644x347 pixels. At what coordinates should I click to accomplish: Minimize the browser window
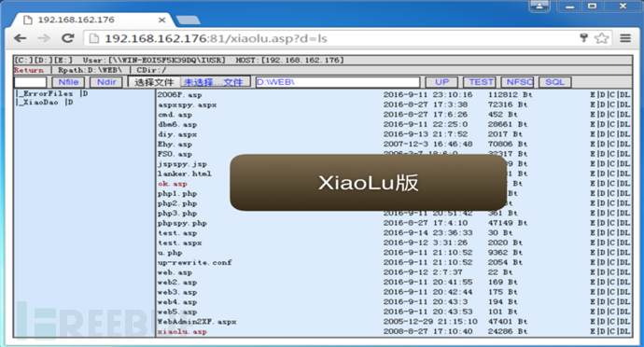(x=569, y=7)
